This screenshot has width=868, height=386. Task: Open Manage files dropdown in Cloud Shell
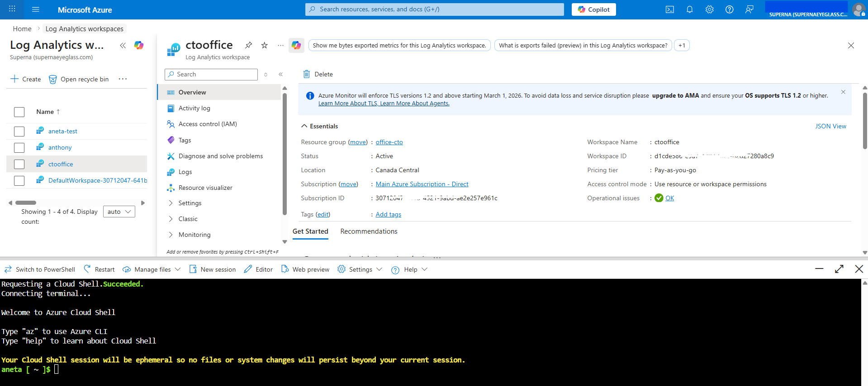[152, 269]
